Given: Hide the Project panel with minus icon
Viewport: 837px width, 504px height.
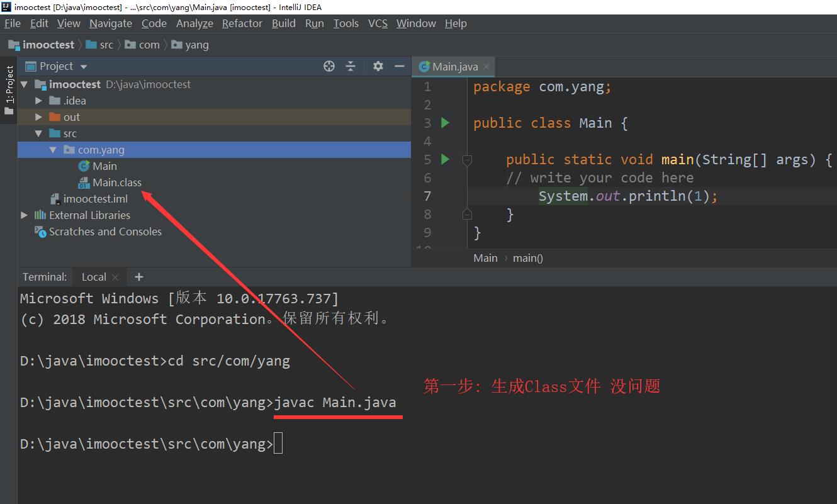Looking at the screenshot, I should [x=399, y=66].
